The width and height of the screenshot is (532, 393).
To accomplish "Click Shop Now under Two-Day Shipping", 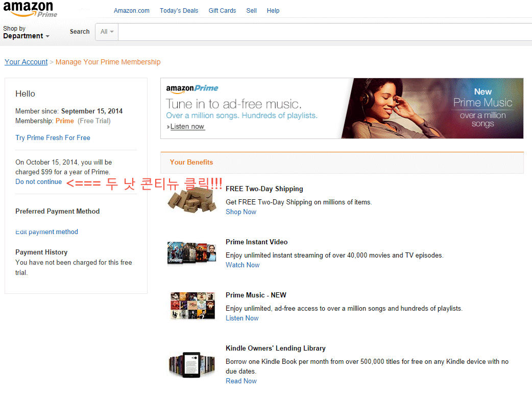I will (x=241, y=212).
